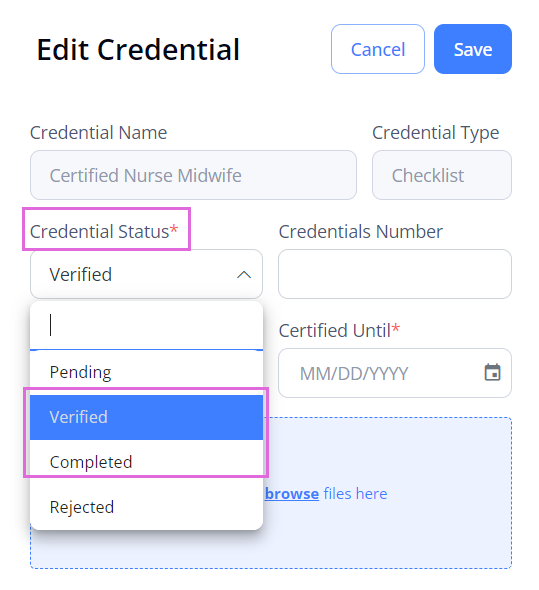The image size is (539, 590).
Task: Select the Pending status option
Action: [146, 372]
